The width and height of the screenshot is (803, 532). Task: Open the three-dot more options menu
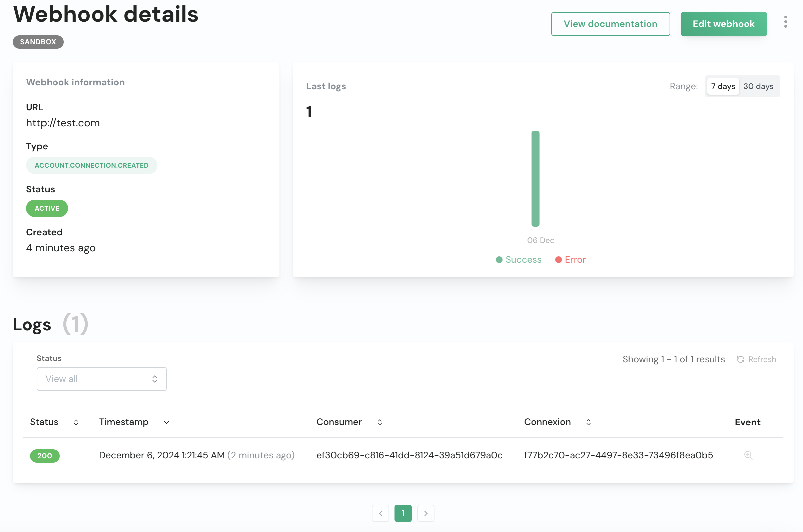(x=785, y=22)
